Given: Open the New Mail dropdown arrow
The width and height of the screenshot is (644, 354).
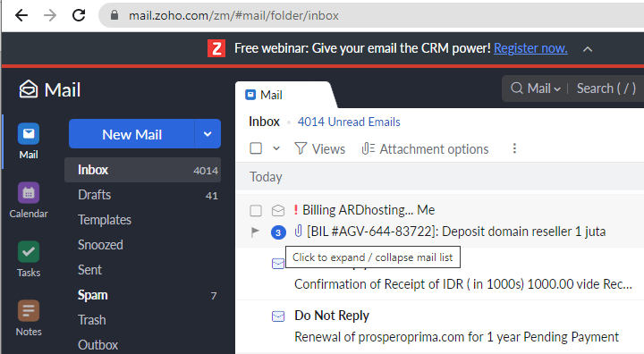Looking at the screenshot, I should point(208,134).
